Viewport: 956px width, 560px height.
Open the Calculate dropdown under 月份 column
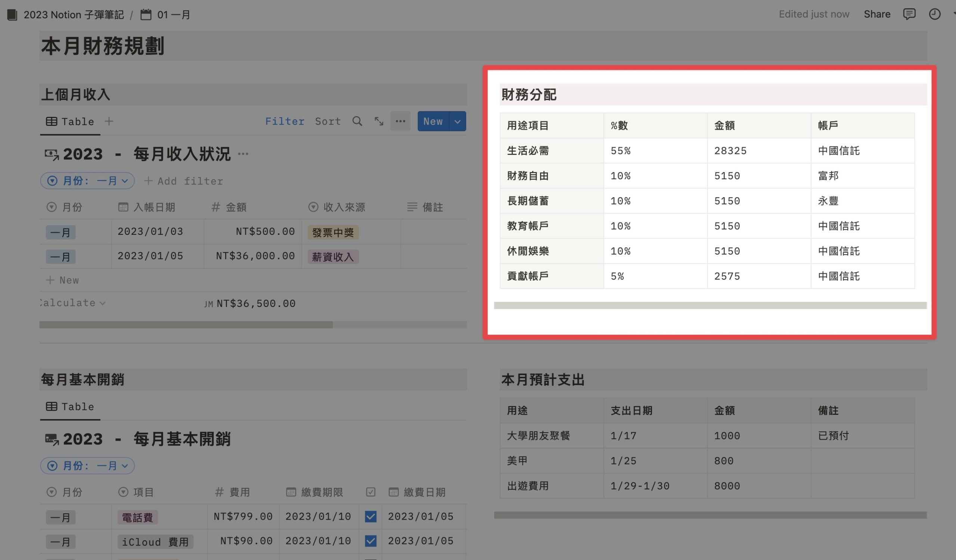click(72, 303)
